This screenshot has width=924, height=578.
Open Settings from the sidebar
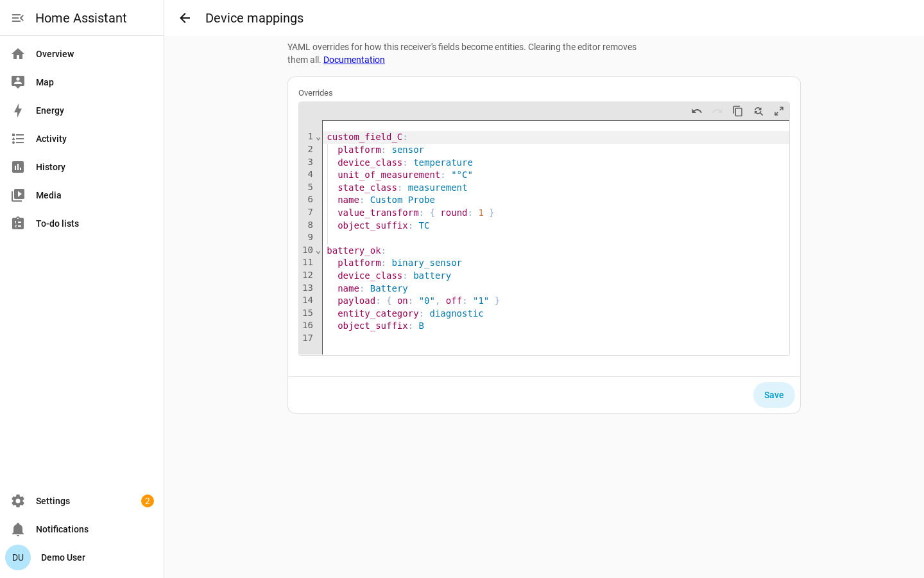[82, 501]
